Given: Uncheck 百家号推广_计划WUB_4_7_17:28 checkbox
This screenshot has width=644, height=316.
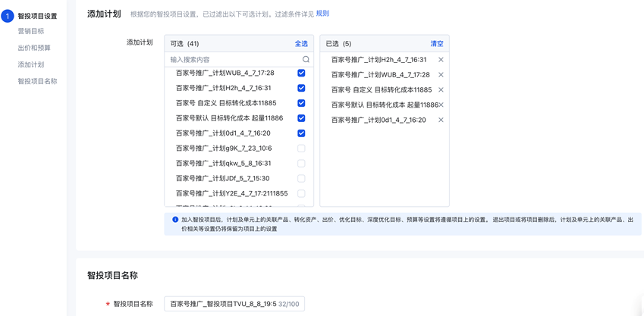Looking at the screenshot, I should click(x=301, y=74).
